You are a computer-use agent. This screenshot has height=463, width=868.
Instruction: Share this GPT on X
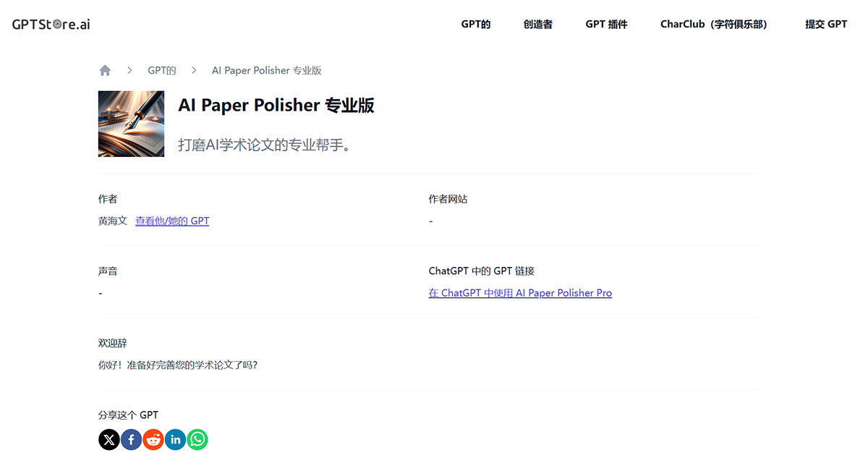pos(109,439)
